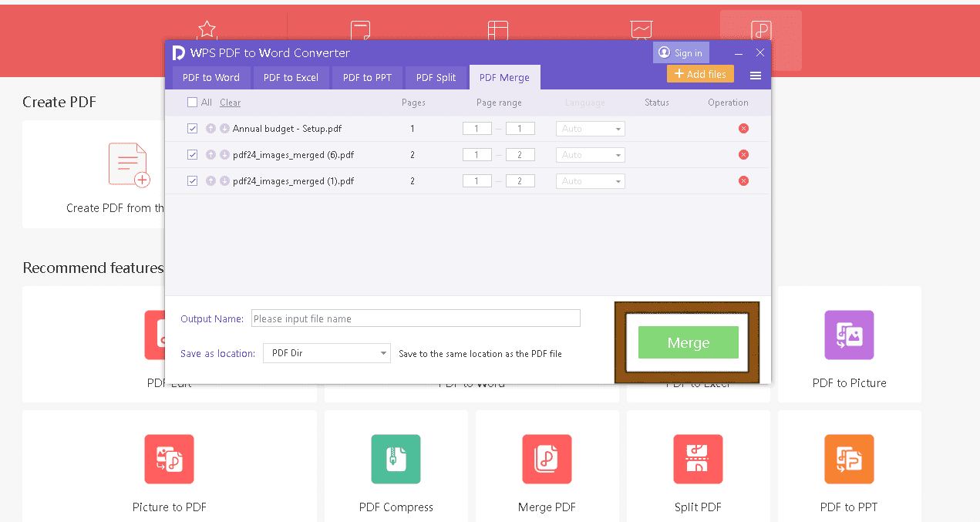Launch the orange PDF to PPT feature card
This screenshot has width=980, height=522.
[849, 459]
